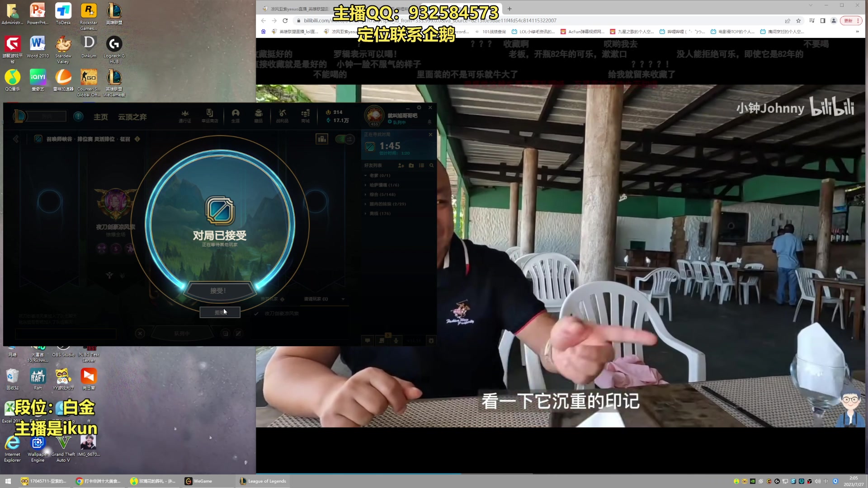Click the 拒绝 decline match button
Viewport: 868px width, 488px height.
(x=220, y=312)
